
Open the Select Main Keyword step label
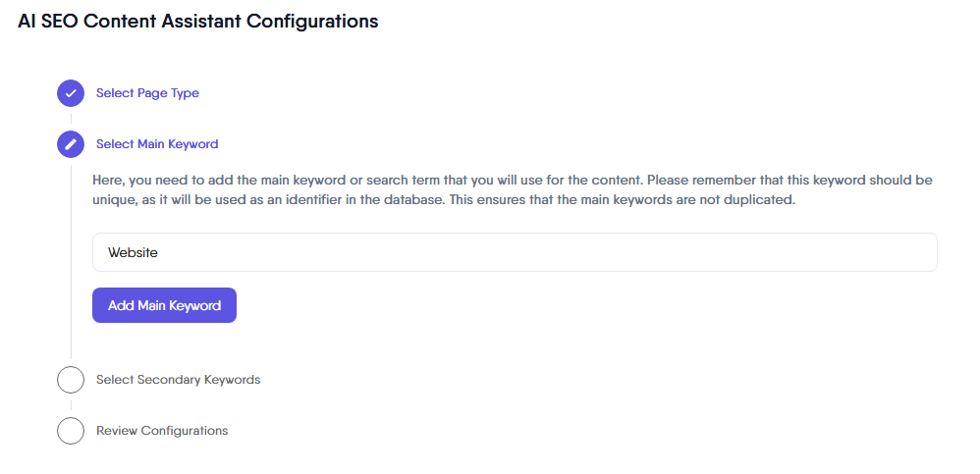[x=157, y=144]
